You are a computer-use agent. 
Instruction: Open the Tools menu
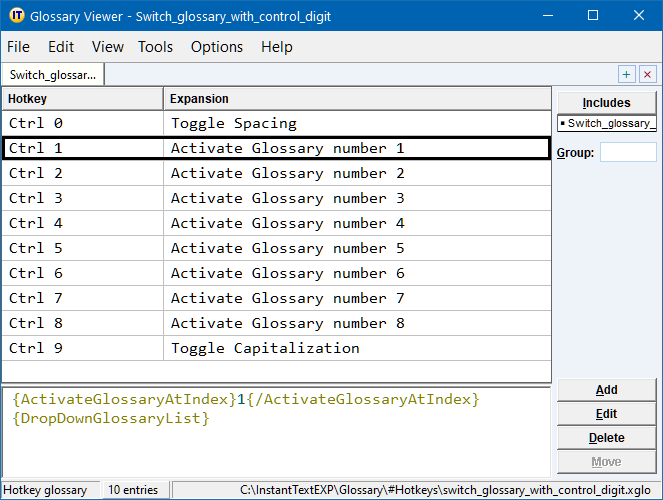[156, 46]
